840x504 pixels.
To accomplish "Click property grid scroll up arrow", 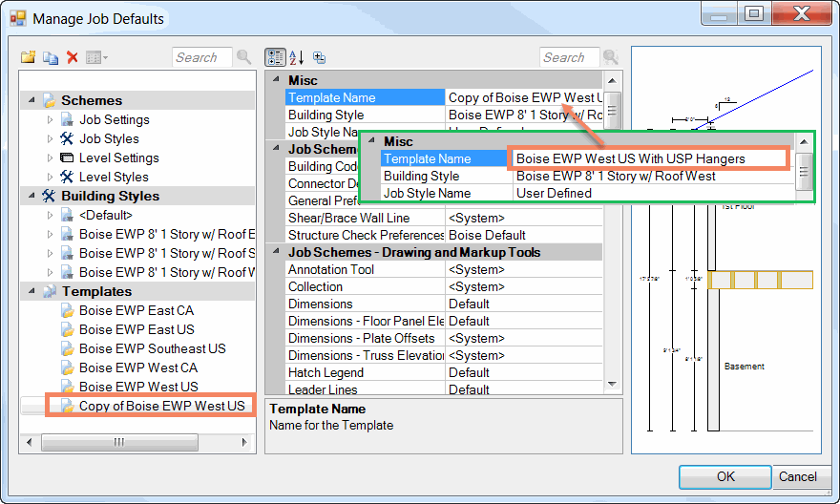I will [x=612, y=81].
